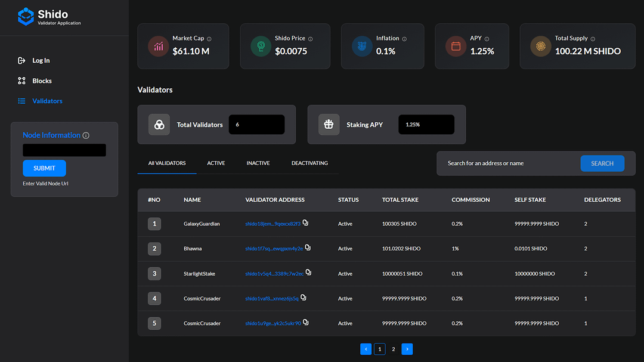This screenshot has height=362, width=644.
Task: Click the info icon beside Market Cap
Action: (x=209, y=39)
